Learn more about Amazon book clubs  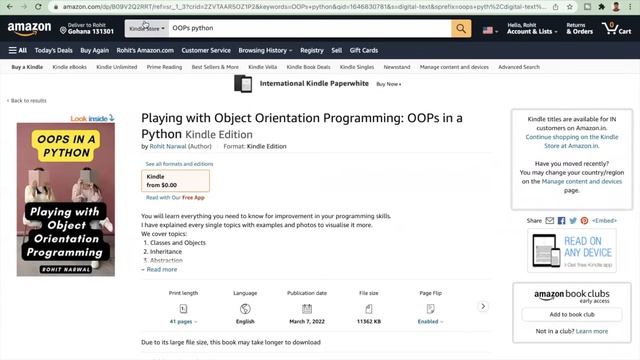(x=592, y=331)
